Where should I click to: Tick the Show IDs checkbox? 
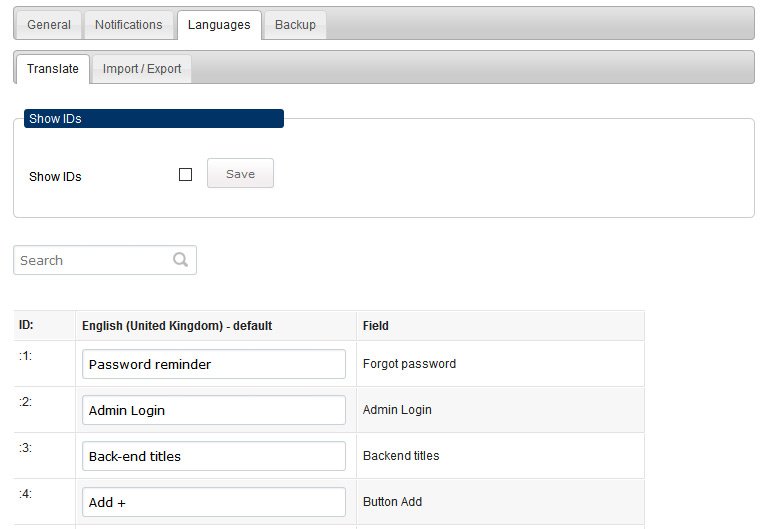click(x=185, y=174)
